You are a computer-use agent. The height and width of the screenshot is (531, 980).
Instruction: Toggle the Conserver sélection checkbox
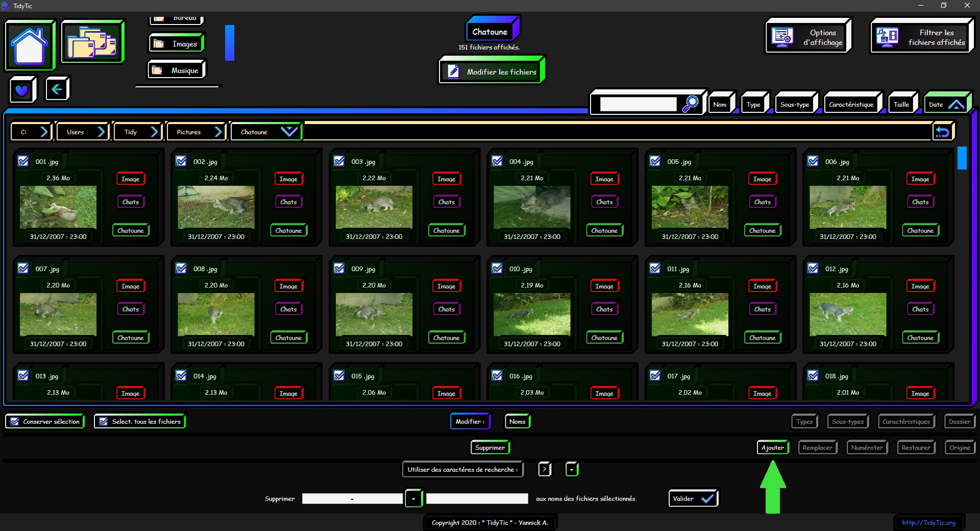15,422
